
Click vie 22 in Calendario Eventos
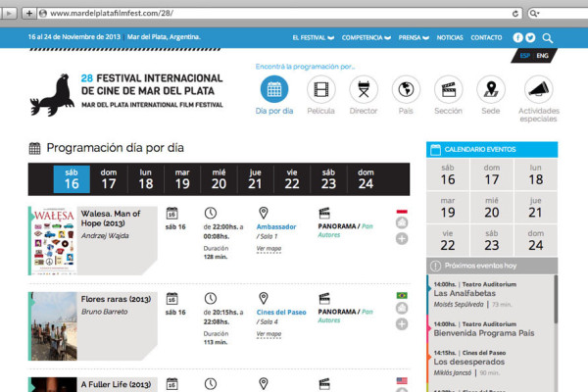pos(448,241)
